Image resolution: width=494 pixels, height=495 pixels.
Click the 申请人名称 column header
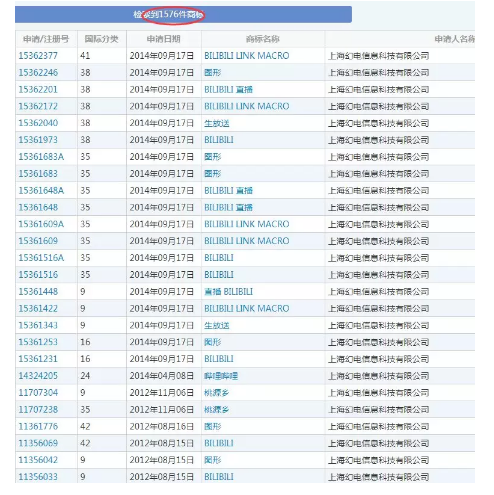[x=454, y=39]
